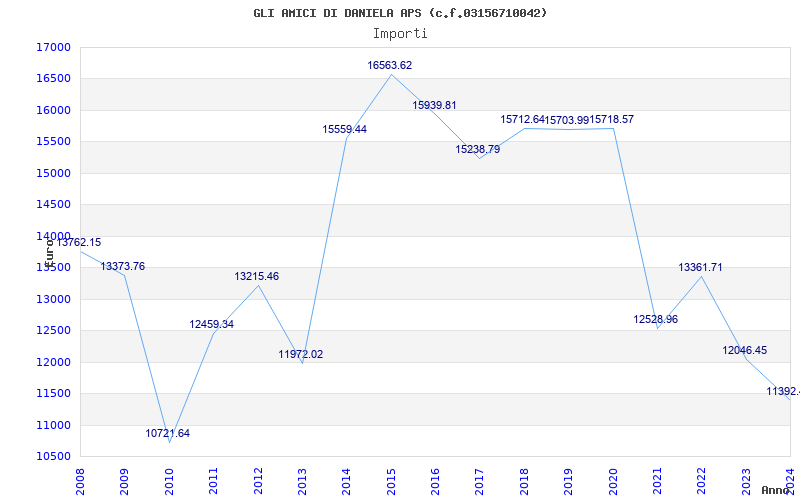The image size is (800, 500).
Task: Click the y-axis tick 10500
Action: 53,456
